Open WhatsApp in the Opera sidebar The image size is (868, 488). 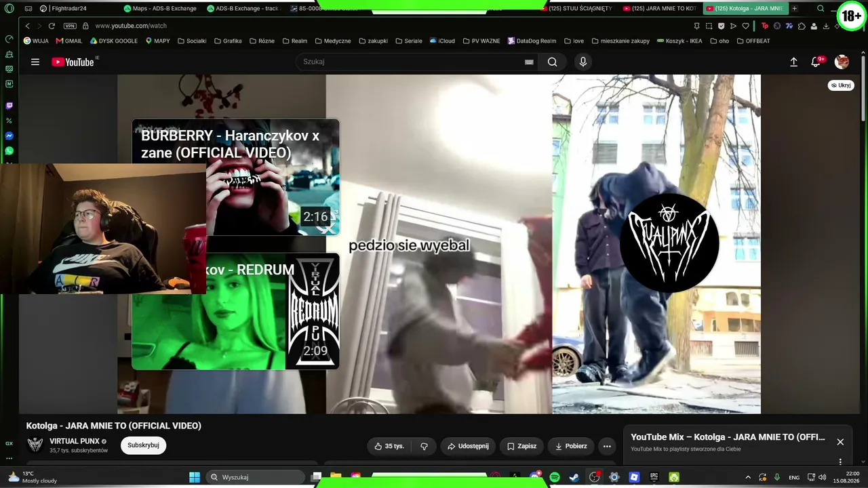click(9, 150)
